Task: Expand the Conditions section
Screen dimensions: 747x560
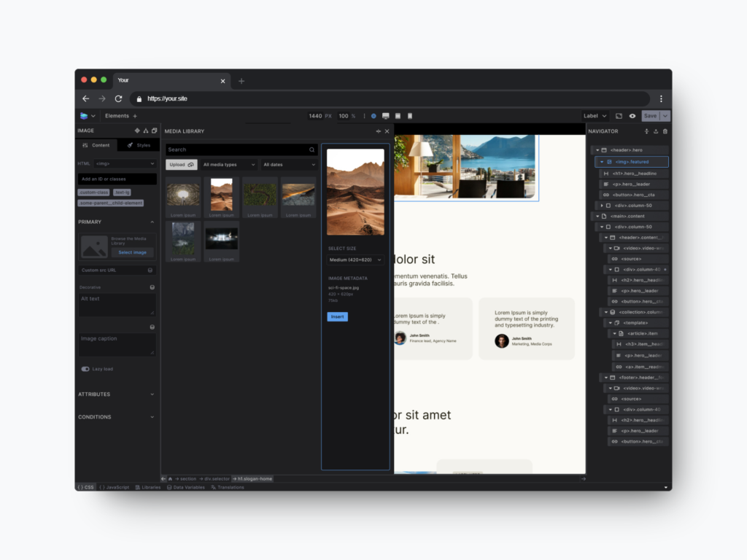Action: point(117,417)
